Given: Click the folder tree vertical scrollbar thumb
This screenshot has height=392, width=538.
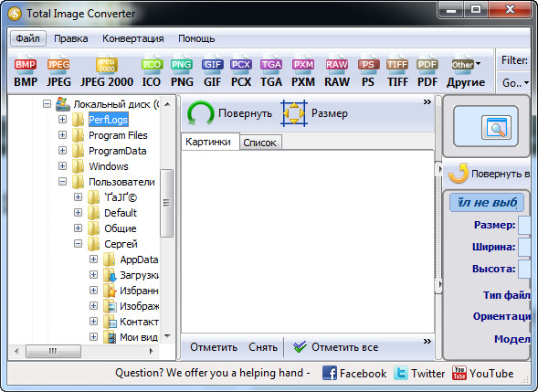Looking at the screenshot, I should coord(167,203).
